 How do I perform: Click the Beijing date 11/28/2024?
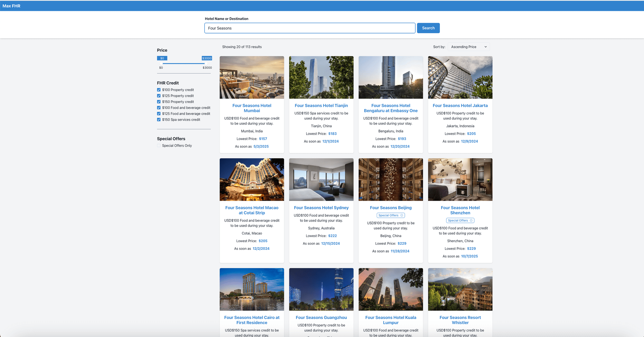click(400, 251)
